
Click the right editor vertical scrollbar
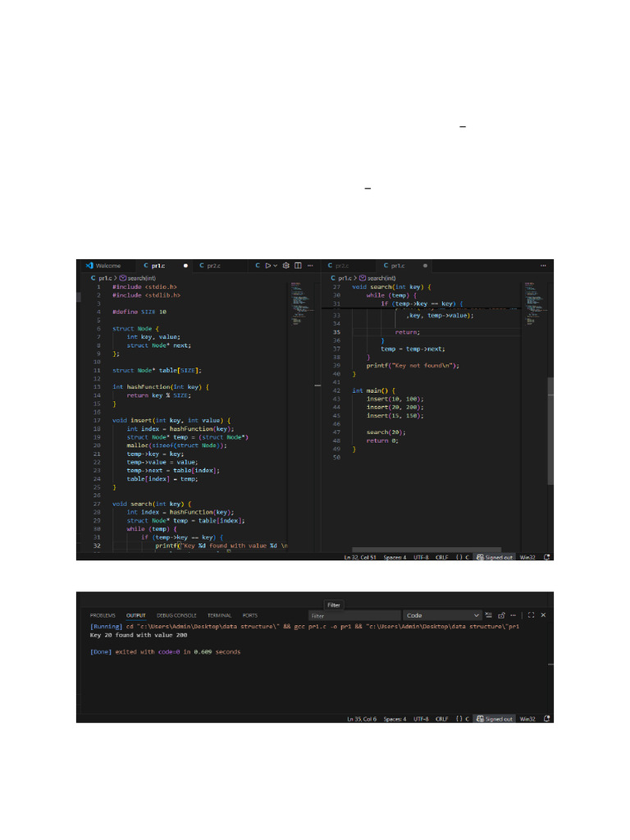click(x=550, y=431)
